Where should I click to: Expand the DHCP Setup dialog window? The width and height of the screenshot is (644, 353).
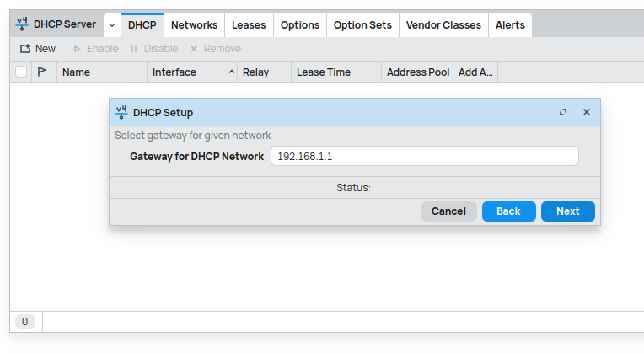[563, 112]
